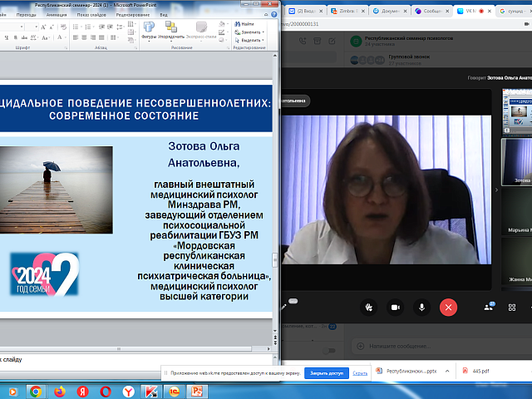Raise hand in the video call
The width and height of the screenshot is (532, 399).
pos(368,307)
